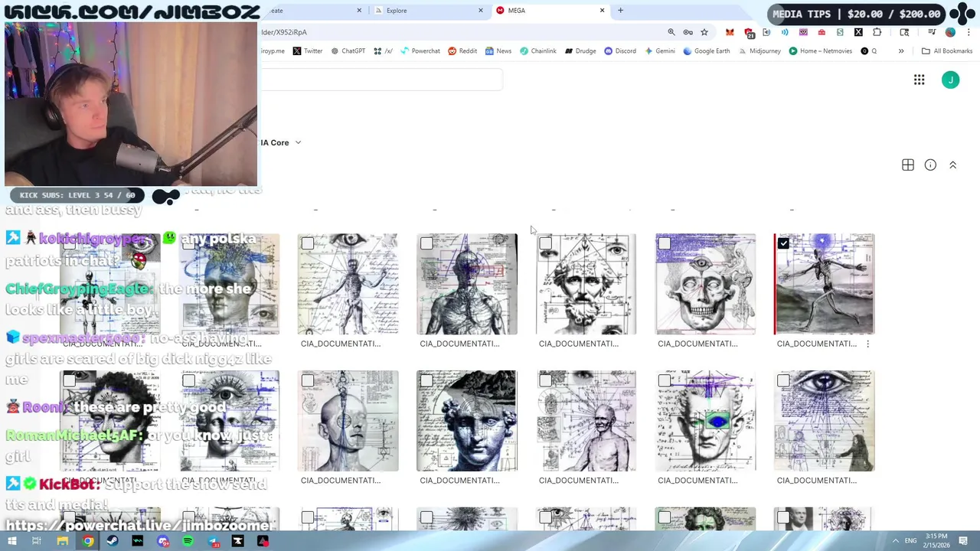This screenshot has width=980, height=551.
Task: Bookmark this page with the star icon
Action: coord(704,32)
